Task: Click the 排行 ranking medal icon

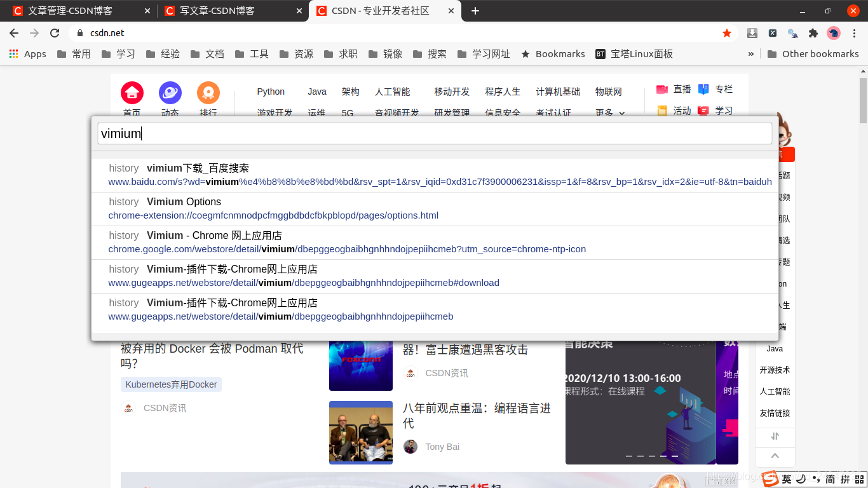Action: click(208, 91)
